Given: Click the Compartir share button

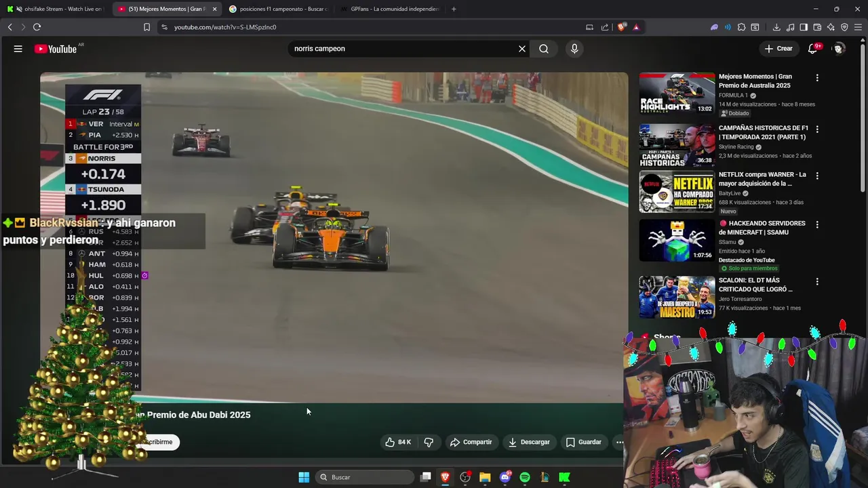Looking at the screenshot, I should [x=471, y=442].
